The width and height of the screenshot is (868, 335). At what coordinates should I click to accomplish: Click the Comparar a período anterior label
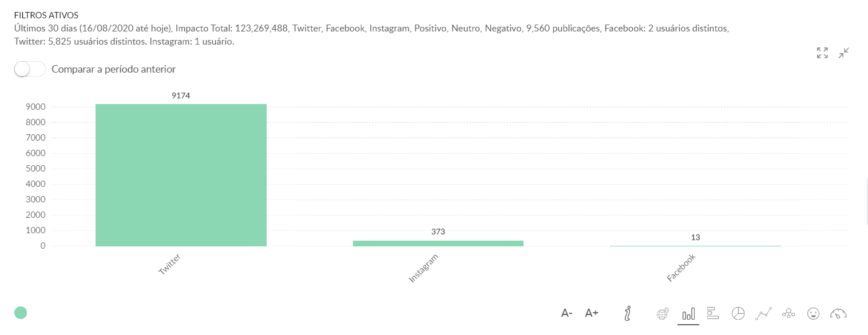[113, 69]
